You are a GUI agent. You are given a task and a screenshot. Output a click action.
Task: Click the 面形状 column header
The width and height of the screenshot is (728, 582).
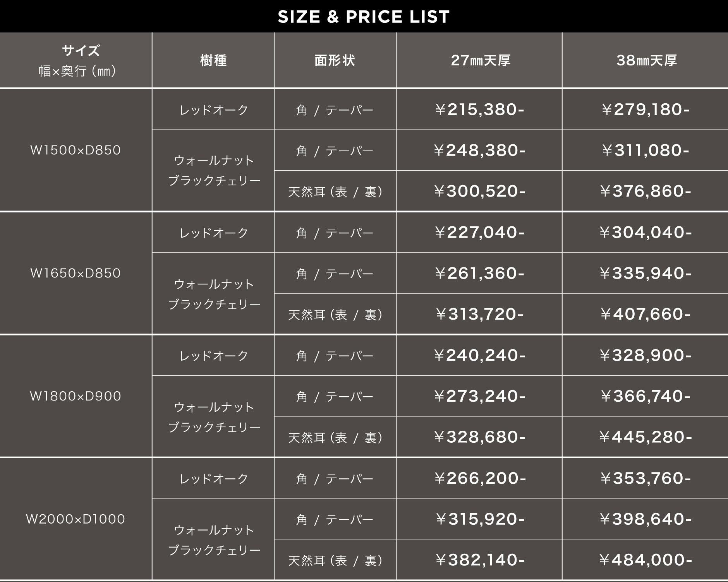335,60
